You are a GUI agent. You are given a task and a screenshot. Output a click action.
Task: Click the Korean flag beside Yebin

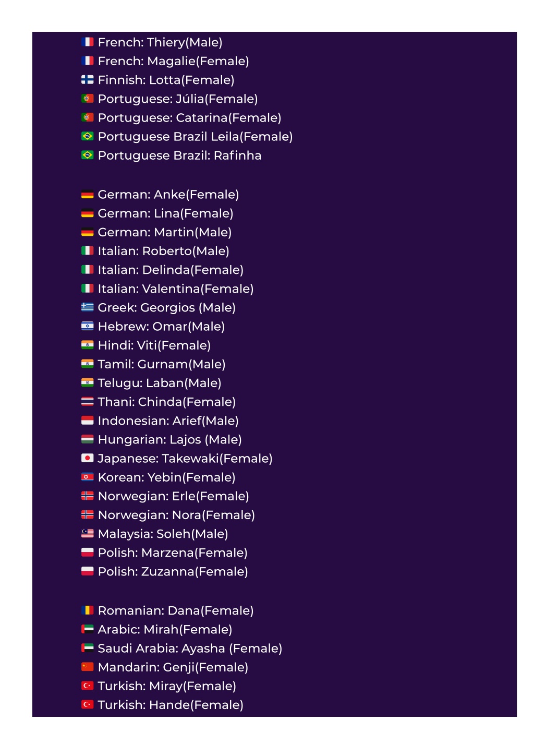coord(87,477)
